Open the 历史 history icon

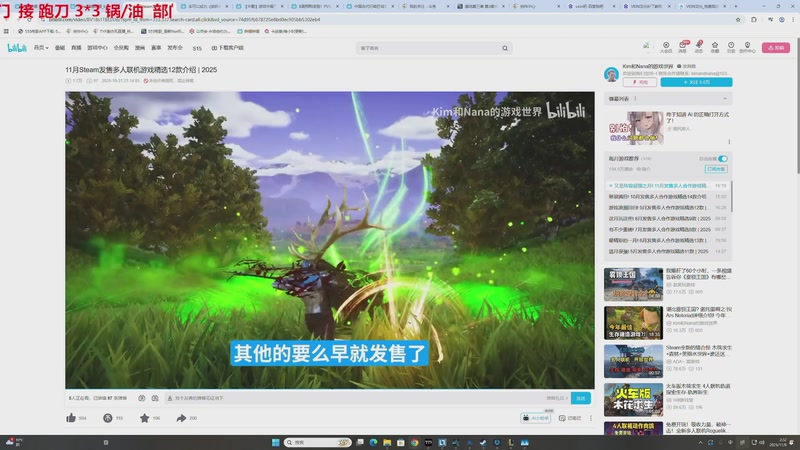pyautogui.click(x=731, y=47)
